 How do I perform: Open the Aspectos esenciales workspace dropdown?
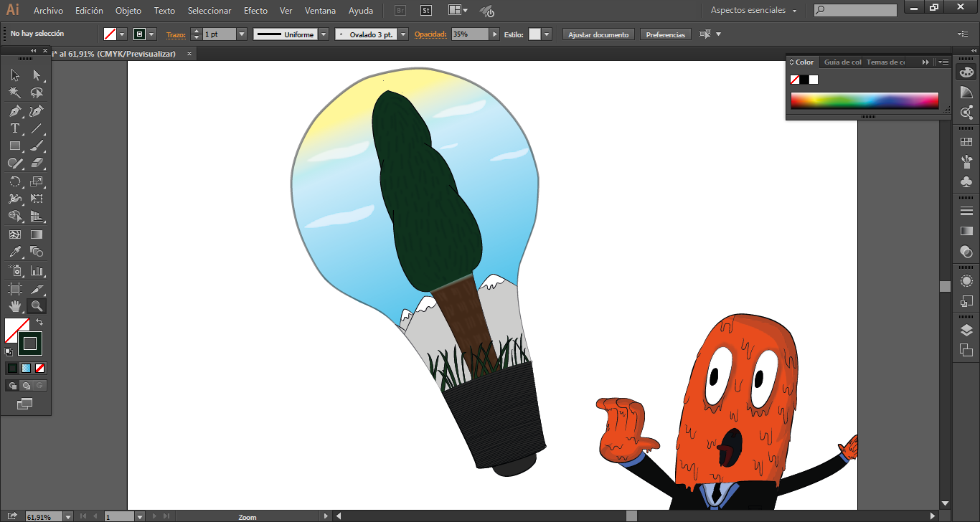coord(754,11)
